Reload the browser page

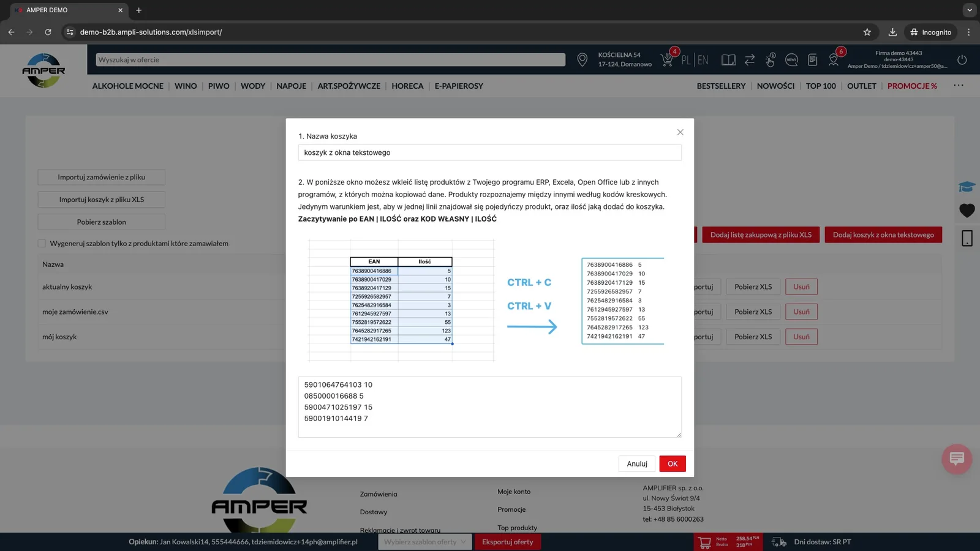pos(48,32)
